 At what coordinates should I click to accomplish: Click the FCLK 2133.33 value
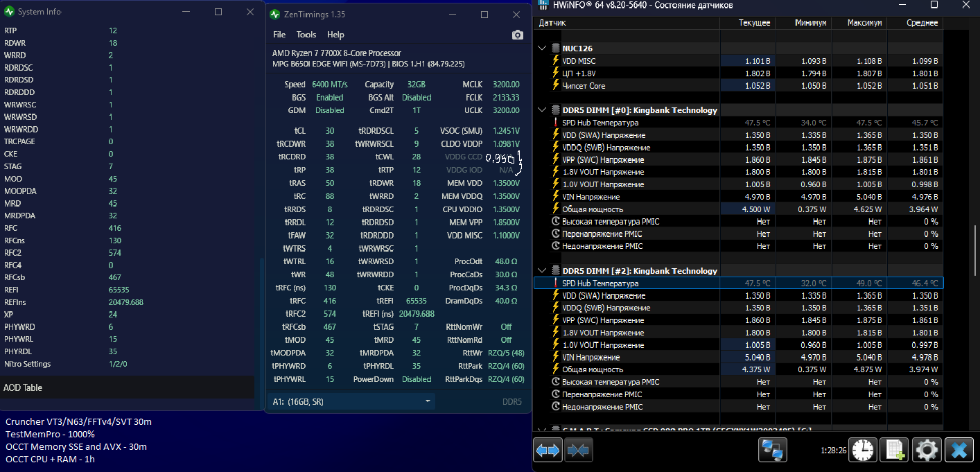tap(506, 98)
